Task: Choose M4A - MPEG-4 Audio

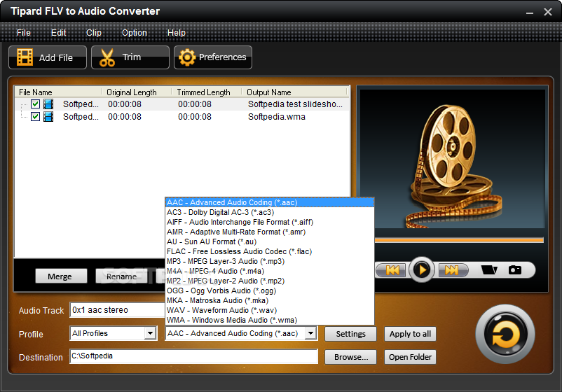Action: (x=270, y=271)
